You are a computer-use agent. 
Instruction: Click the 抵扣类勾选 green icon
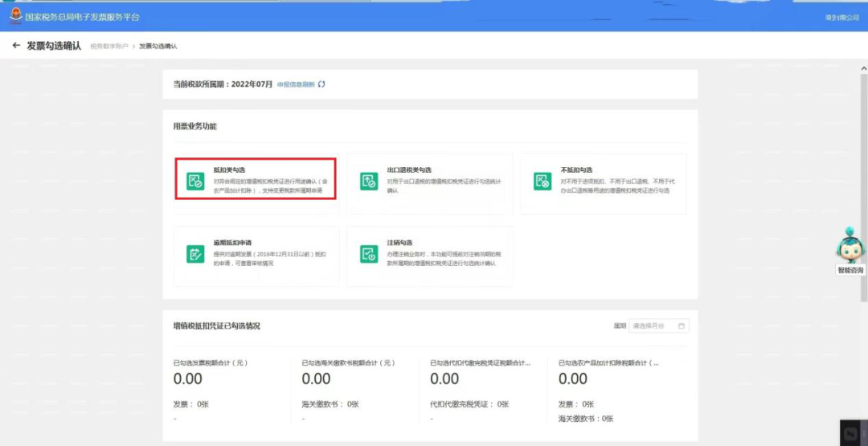(195, 182)
